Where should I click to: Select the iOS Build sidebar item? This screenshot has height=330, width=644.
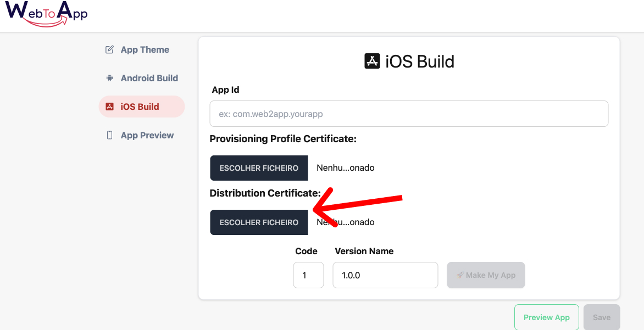[x=142, y=107]
